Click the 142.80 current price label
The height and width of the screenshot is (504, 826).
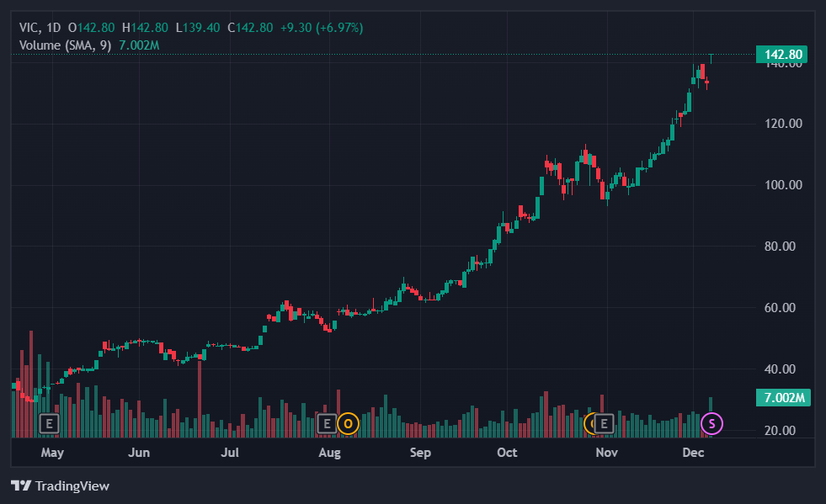(781, 56)
